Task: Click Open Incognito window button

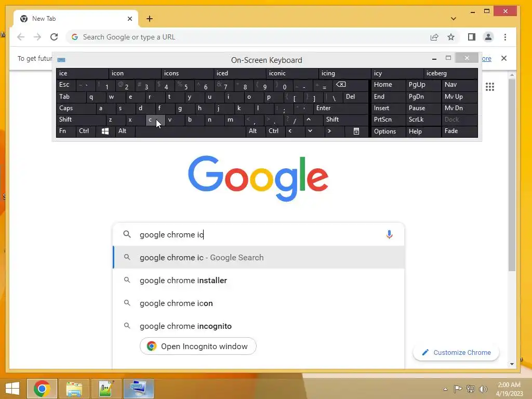Action: pyautogui.click(x=198, y=346)
